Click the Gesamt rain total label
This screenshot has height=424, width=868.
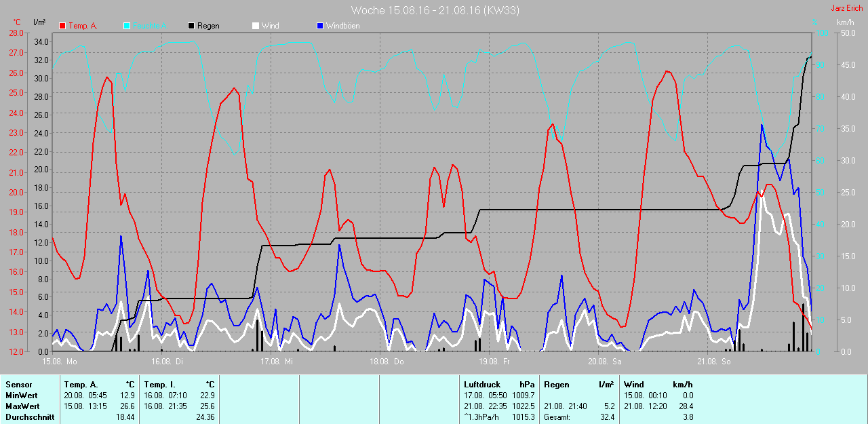[557, 417]
